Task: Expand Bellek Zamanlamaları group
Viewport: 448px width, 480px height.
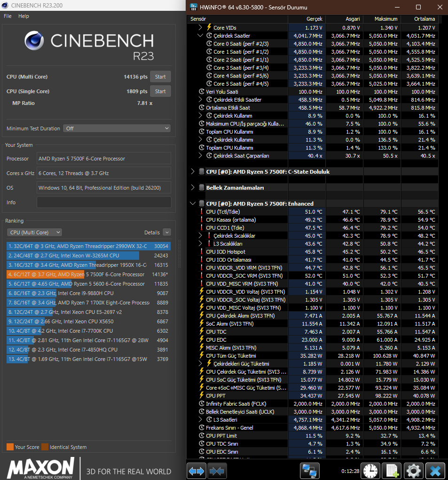Action: (x=193, y=187)
